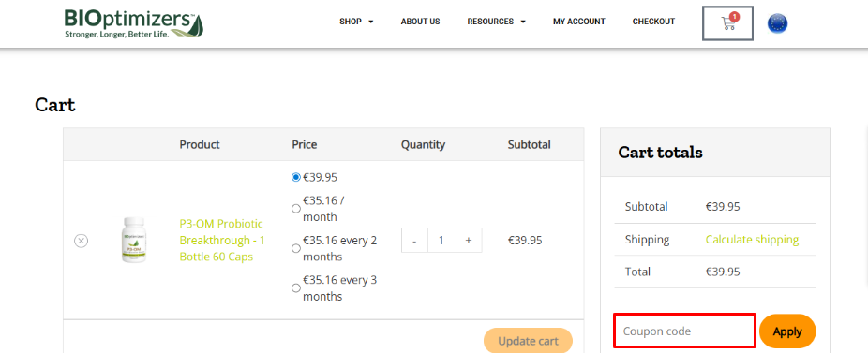This screenshot has height=353, width=868.
Task: Remove P3-OM Probiotic from cart
Action: click(81, 241)
